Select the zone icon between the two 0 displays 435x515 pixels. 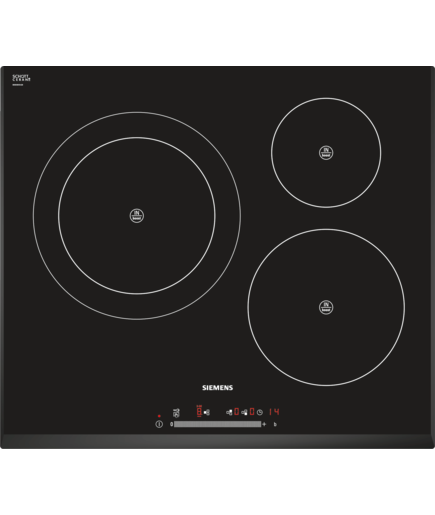coord(244,412)
